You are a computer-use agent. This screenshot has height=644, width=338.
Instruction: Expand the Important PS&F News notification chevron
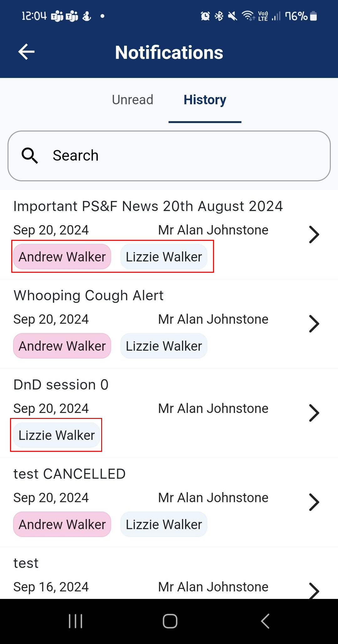pyautogui.click(x=314, y=234)
